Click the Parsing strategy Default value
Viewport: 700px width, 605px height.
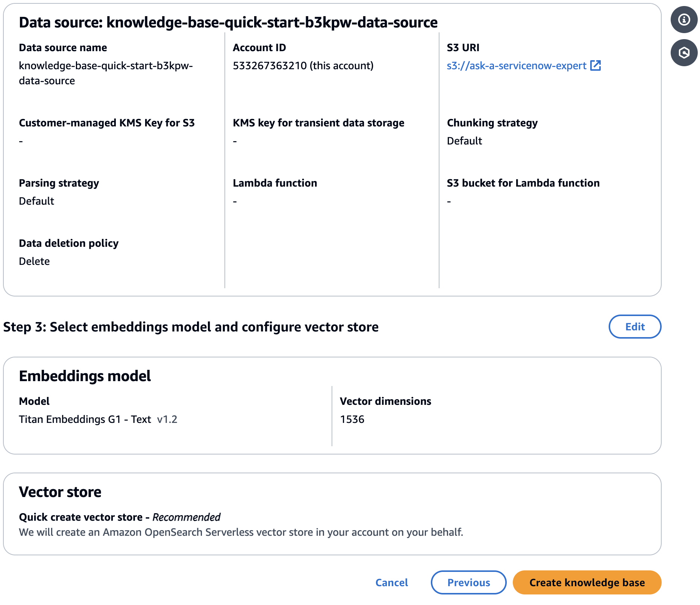(36, 201)
